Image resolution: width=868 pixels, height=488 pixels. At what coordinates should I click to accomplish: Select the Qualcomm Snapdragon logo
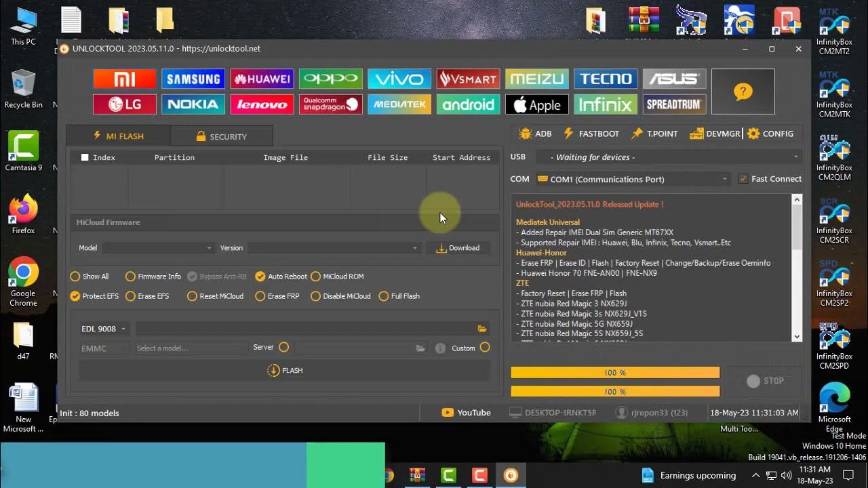click(x=331, y=104)
